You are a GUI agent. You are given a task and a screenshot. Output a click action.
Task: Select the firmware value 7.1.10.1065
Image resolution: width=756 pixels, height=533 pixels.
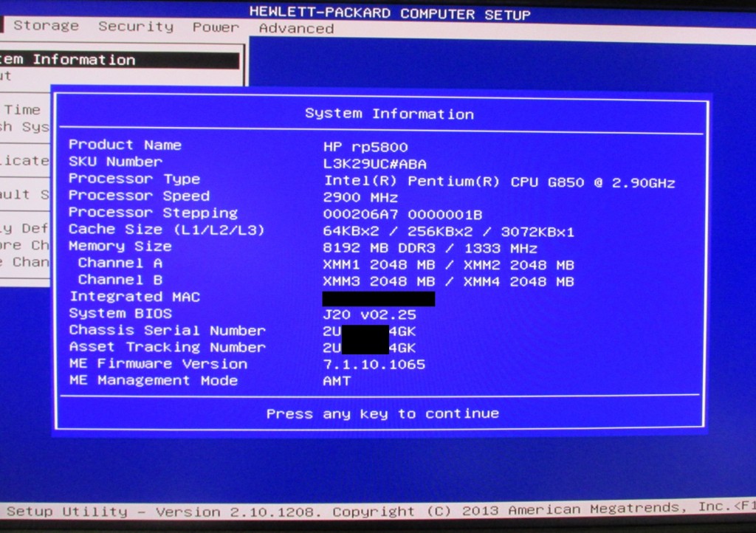click(374, 365)
